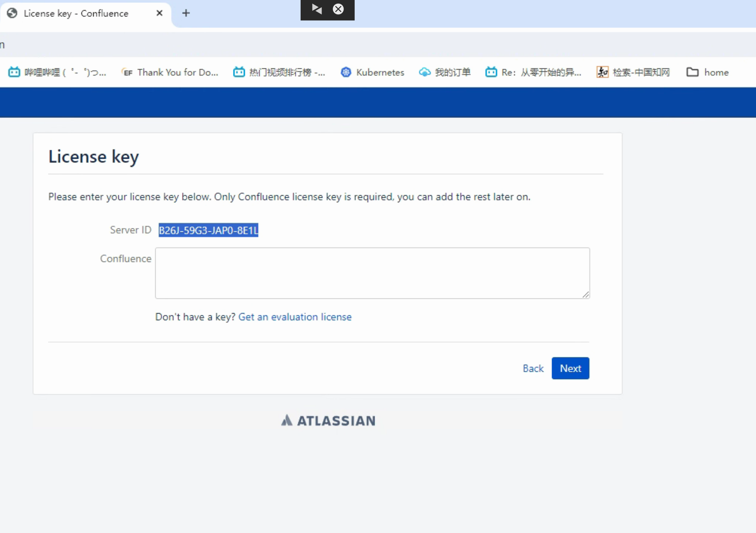Image resolution: width=756 pixels, height=533 pixels.
Task: Focus the Confluence license key text area
Action: coord(372,273)
